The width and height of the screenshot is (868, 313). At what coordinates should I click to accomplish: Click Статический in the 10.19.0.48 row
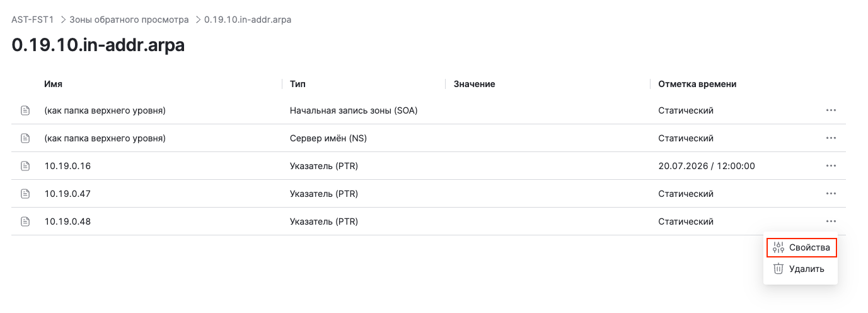(686, 221)
